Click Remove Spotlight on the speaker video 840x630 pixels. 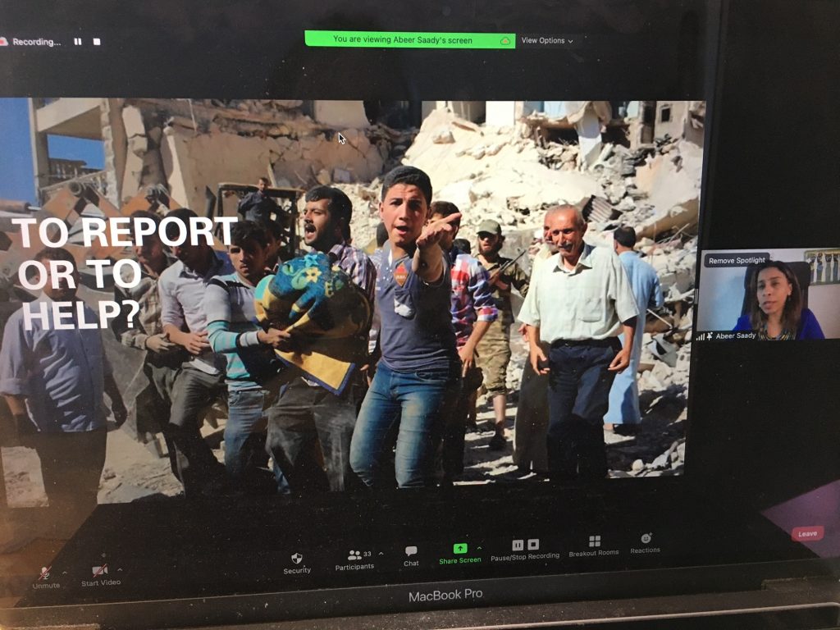click(737, 260)
